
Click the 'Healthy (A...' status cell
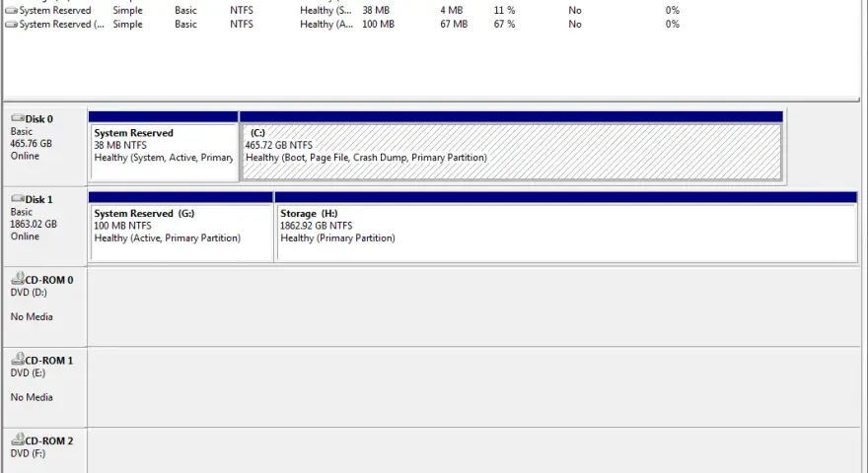326,25
